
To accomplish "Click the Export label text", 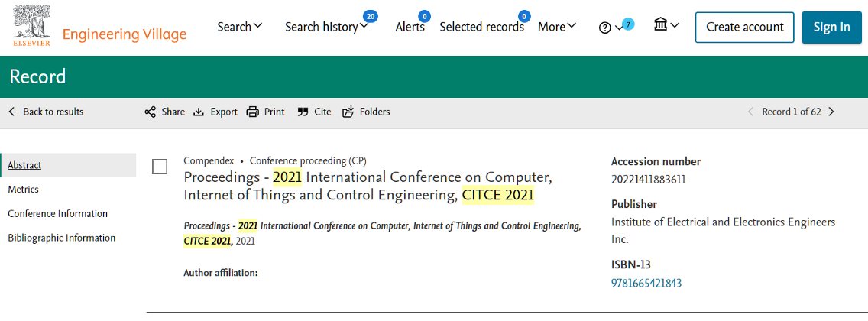I will 224,112.
